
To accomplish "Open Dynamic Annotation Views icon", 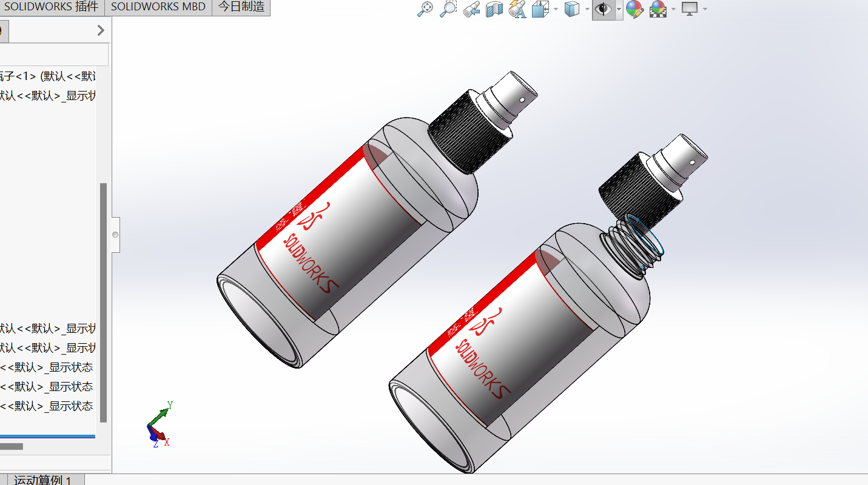I will pos(517,9).
